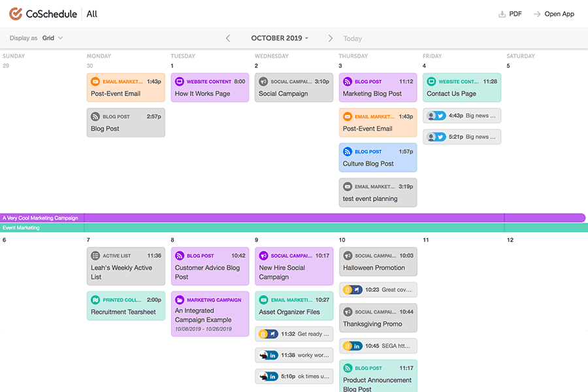Click the PDF download icon
Viewport: 588px width, 392px height.
click(x=502, y=14)
